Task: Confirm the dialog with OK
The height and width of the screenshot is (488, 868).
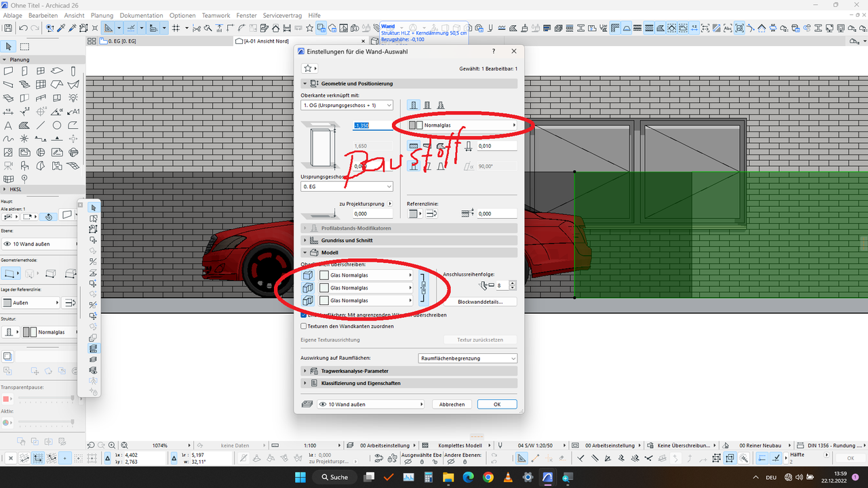Action: [x=497, y=404]
